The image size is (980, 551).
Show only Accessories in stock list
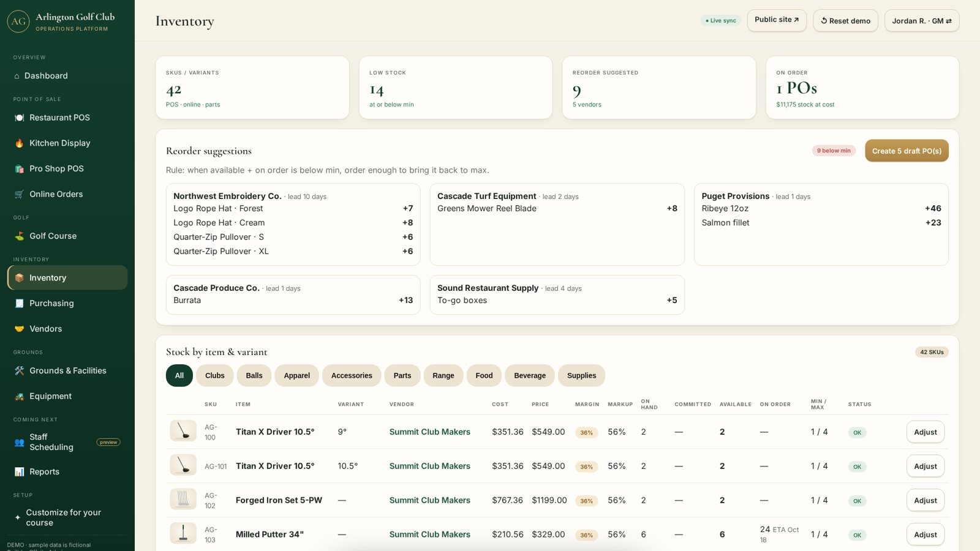352,376
